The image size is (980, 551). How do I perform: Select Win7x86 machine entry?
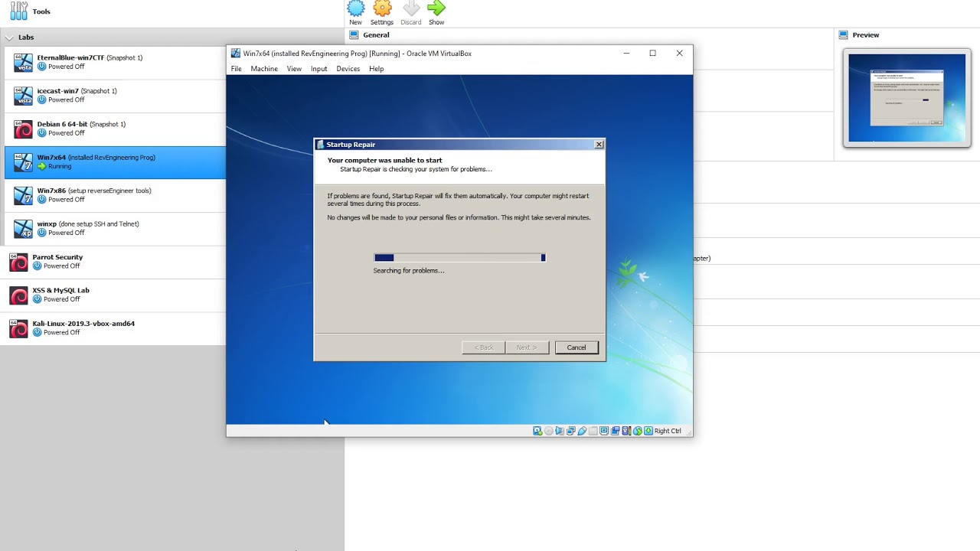coord(115,195)
